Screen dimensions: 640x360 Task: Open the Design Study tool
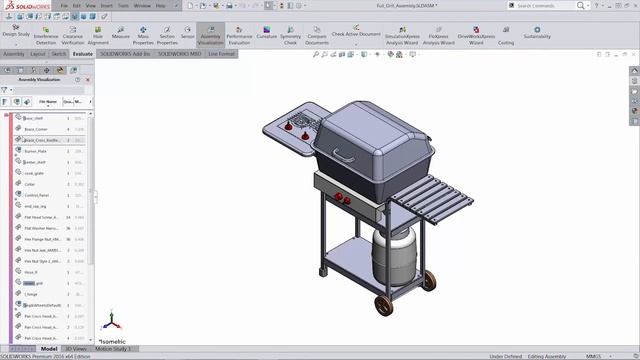tap(16, 31)
